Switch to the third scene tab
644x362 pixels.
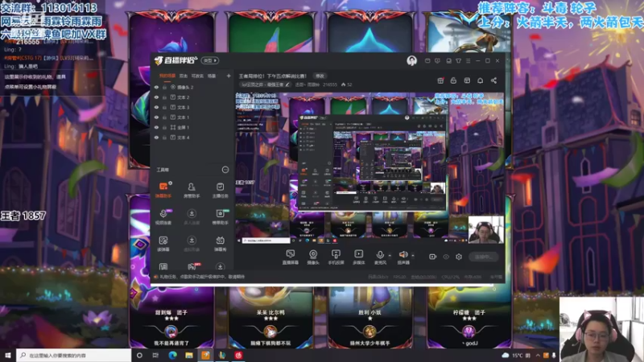click(197, 76)
